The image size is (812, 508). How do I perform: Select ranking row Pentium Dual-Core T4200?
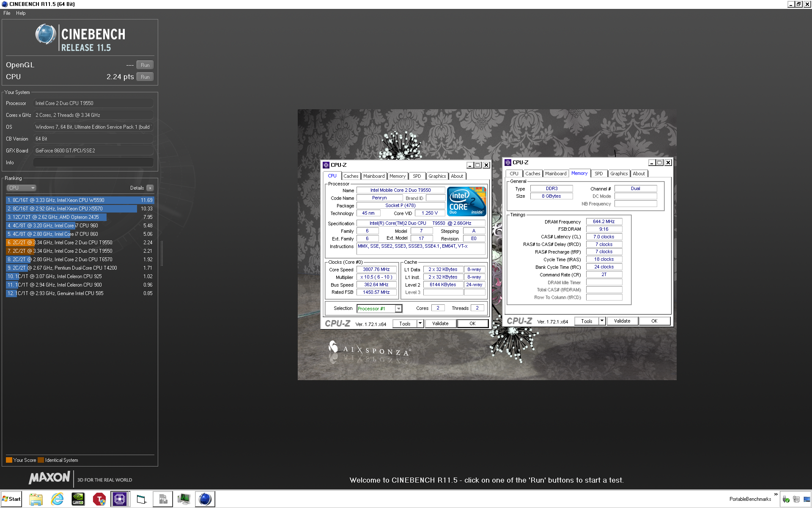coord(80,268)
